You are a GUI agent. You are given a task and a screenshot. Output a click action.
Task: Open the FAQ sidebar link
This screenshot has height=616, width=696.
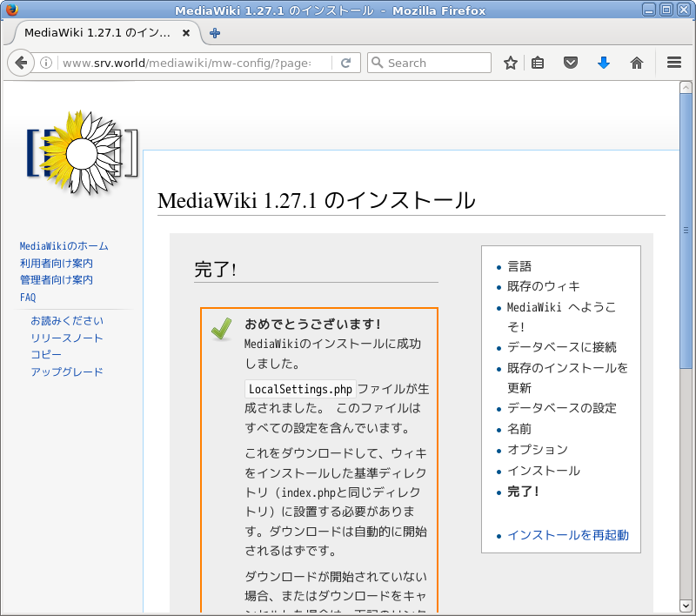28,298
